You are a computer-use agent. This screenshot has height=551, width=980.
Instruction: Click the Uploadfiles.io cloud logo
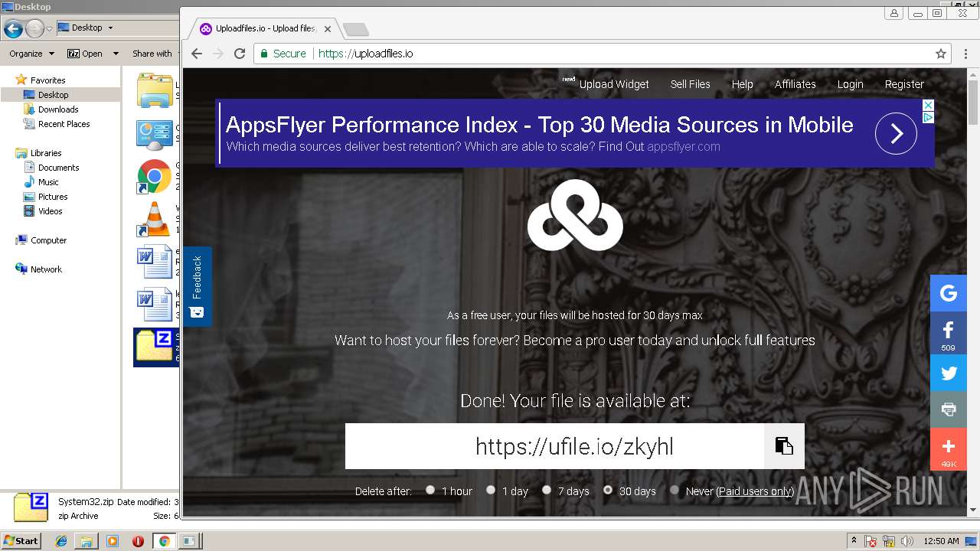pos(575,215)
